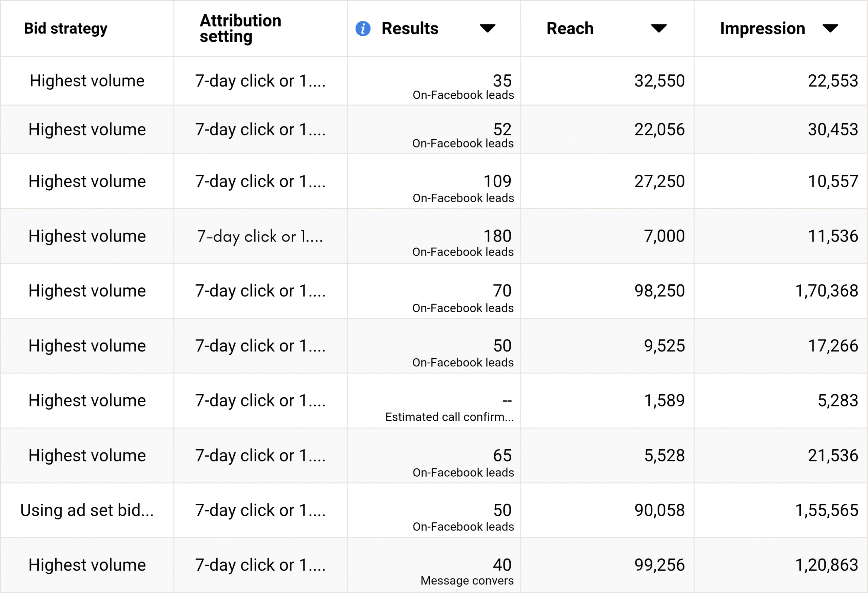The image size is (868, 593).
Task: Click the '40 Message convers' result
Action: tap(467, 572)
